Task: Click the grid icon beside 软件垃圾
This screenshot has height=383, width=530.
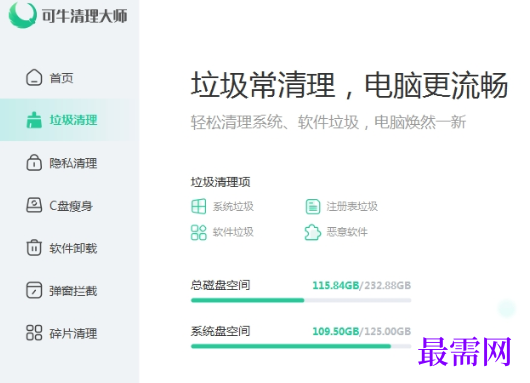Action: coord(198,232)
